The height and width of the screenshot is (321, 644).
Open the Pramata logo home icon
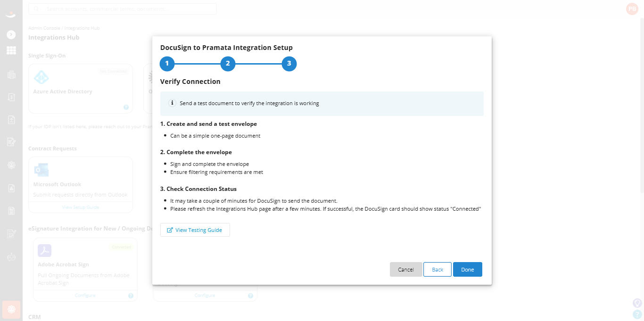click(x=11, y=14)
